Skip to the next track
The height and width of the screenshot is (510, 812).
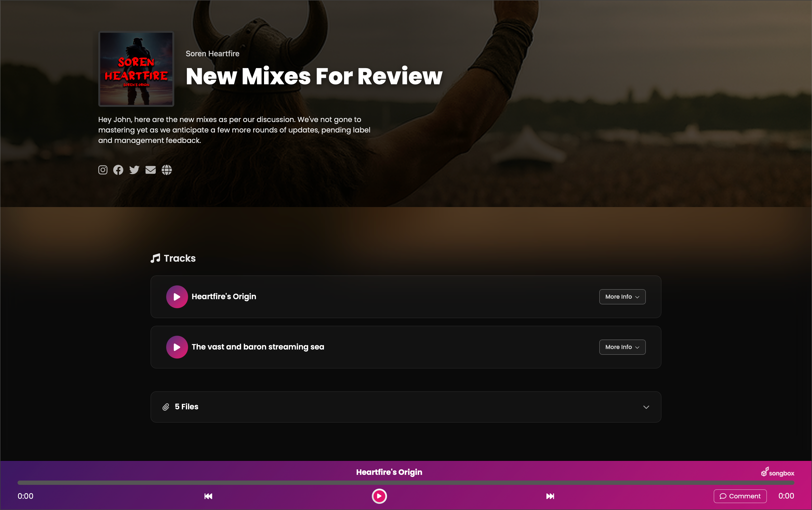(x=550, y=496)
